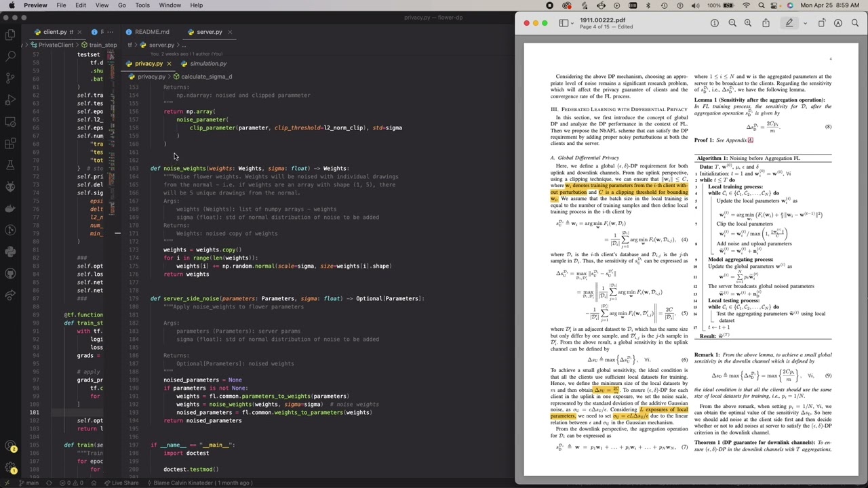Open the Docker view in the activity bar
The image size is (868, 488).
pyautogui.click(x=10, y=208)
